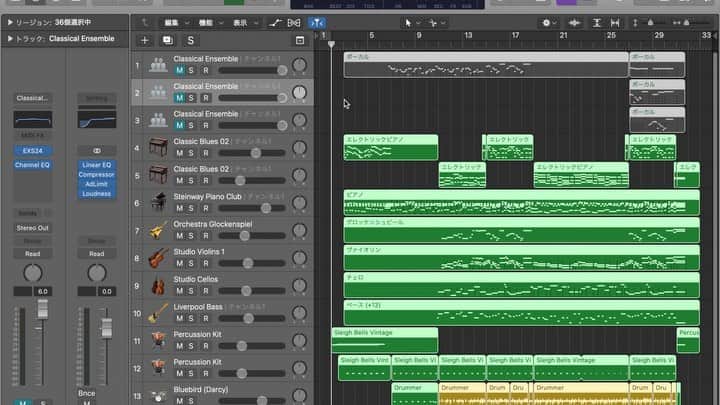Open Read automation menu on strip with Bnce

pyautogui.click(x=96, y=253)
